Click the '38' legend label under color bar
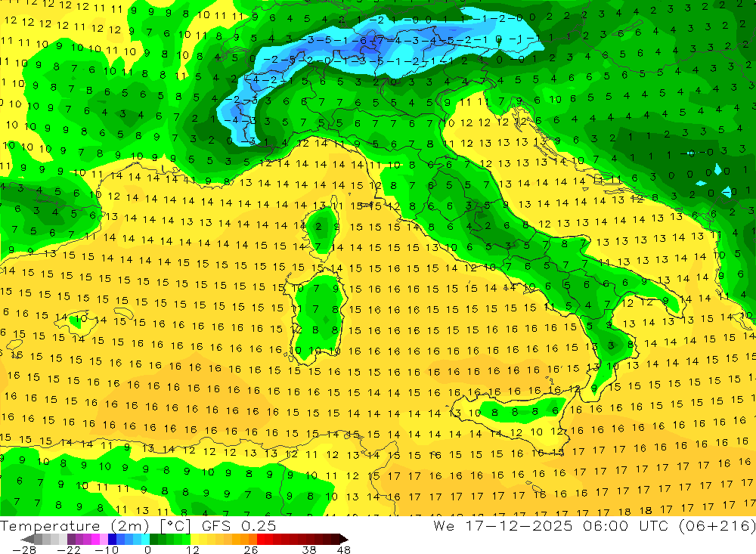Viewport: 756px width, 554px height. point(309,549)
